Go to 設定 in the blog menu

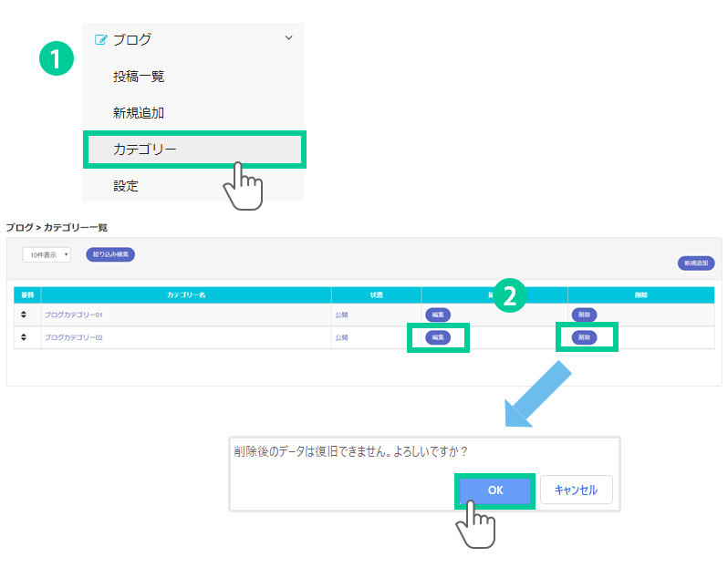click(x=126, y=186)
